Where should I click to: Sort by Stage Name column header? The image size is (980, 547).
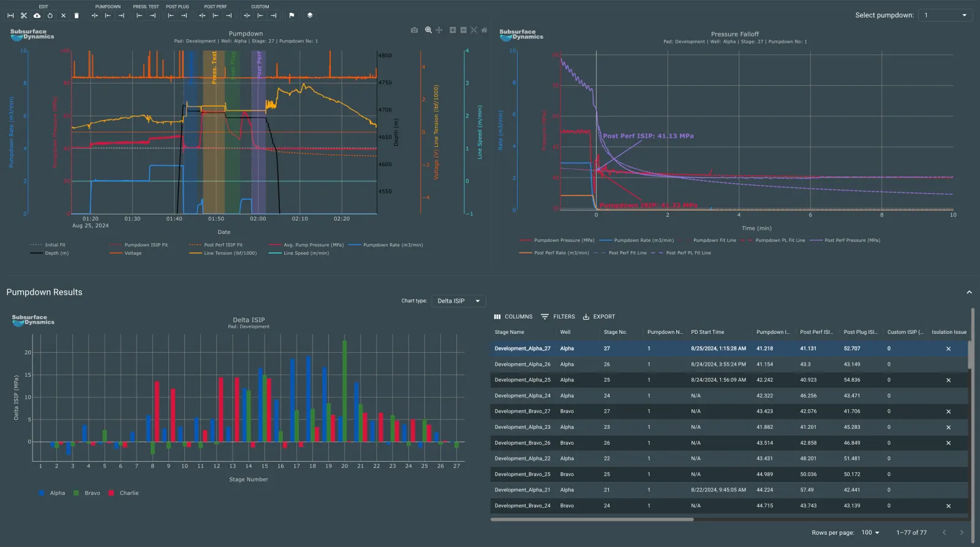(x=510, y=332)
